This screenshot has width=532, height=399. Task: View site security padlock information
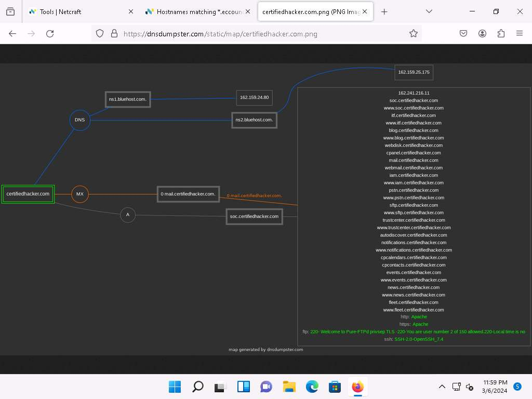tap(114, 33)
